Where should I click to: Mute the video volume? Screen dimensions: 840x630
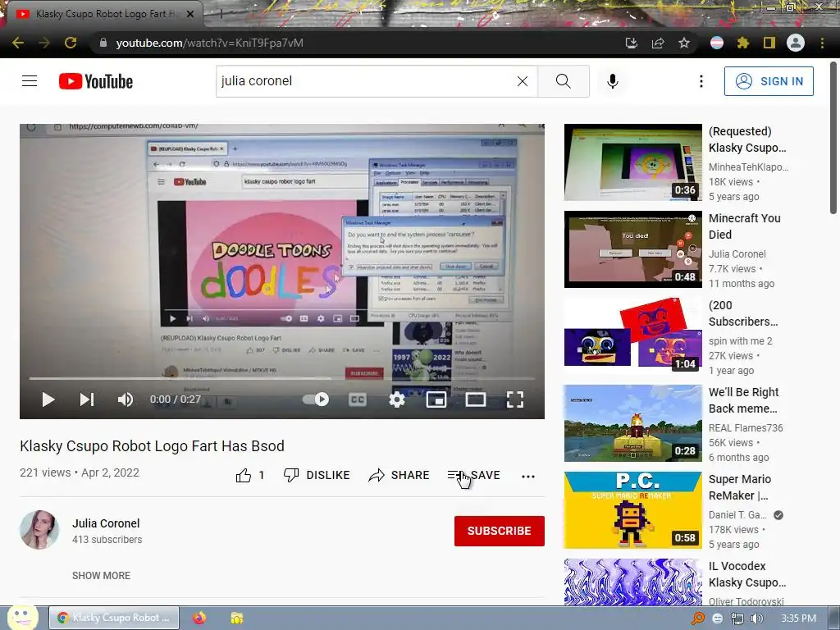126,399
